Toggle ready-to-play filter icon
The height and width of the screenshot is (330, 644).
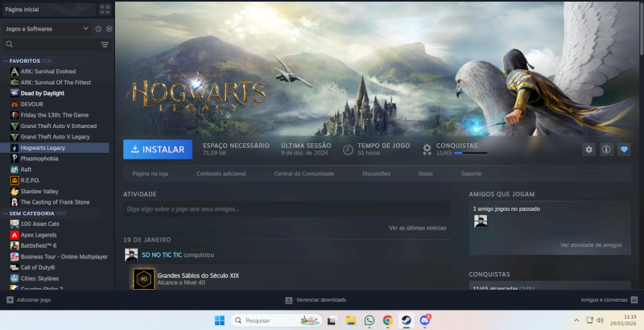click(109, 29)
